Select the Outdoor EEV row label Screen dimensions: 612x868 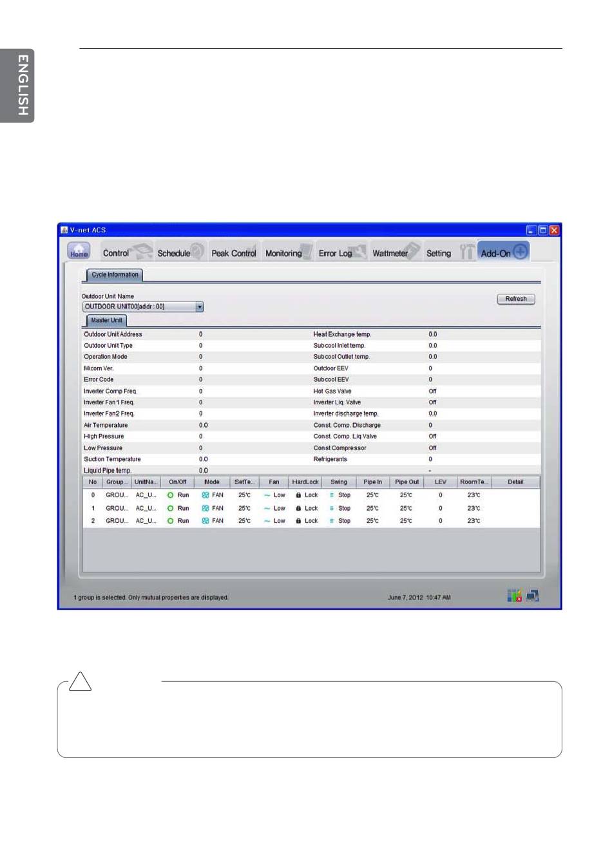point(331,369)
